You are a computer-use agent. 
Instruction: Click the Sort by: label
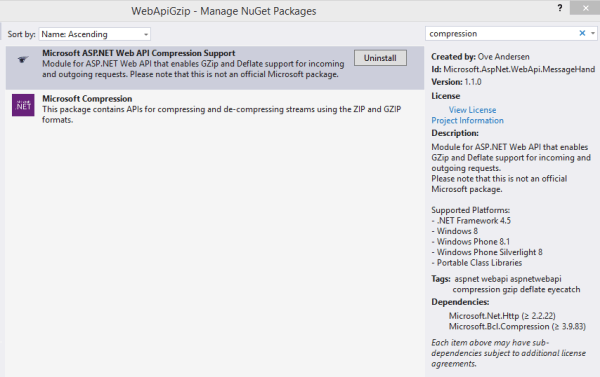(21, 34)
